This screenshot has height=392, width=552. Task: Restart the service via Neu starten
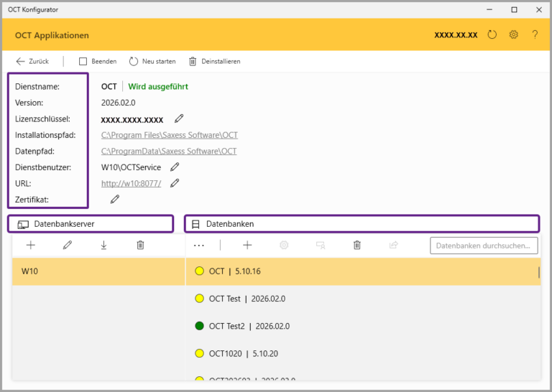[152, 62]
